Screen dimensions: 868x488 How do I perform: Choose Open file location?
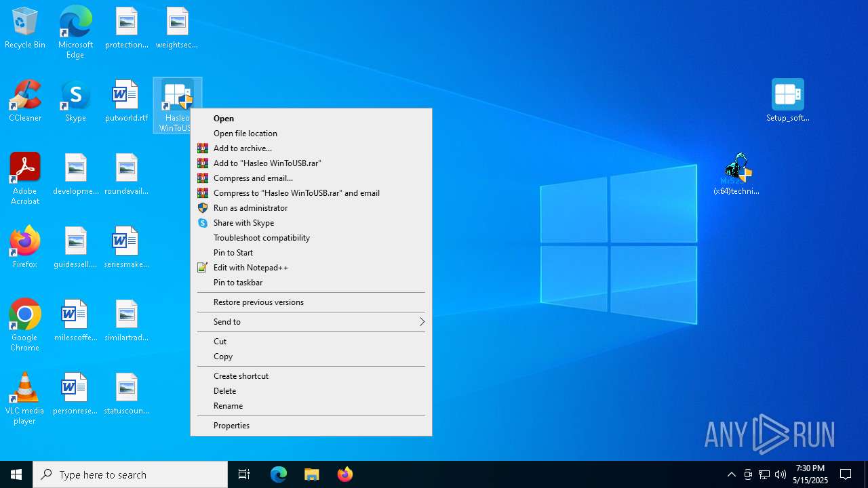pos(311,134)
